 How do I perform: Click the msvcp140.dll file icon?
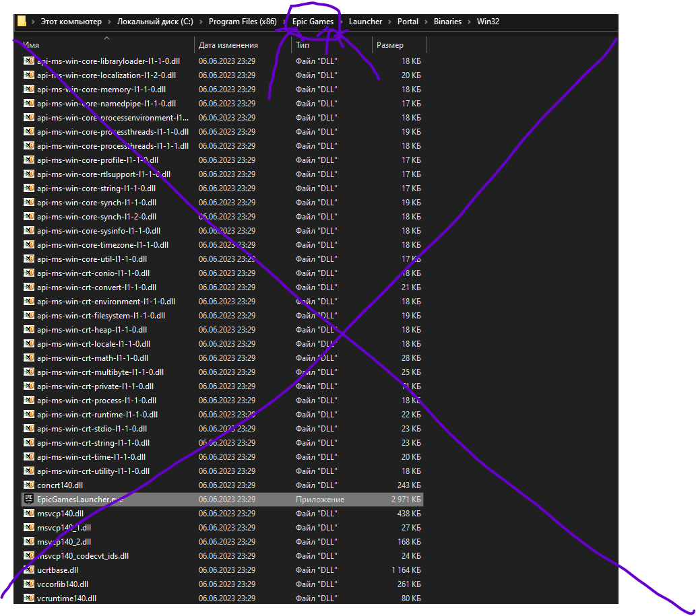29,513
